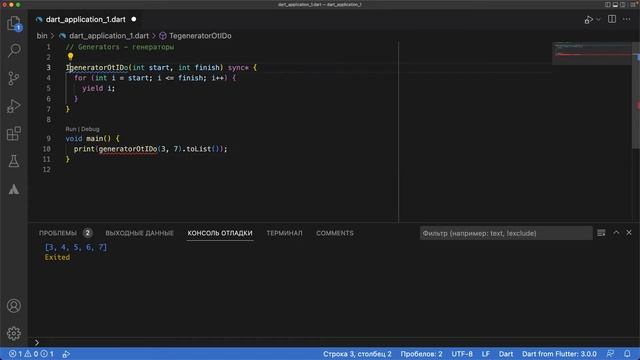Image resolution: width=640 pixels, height=360 pixels.
Task: Click the Debug code lens above main
Action: tap(90, 129)
